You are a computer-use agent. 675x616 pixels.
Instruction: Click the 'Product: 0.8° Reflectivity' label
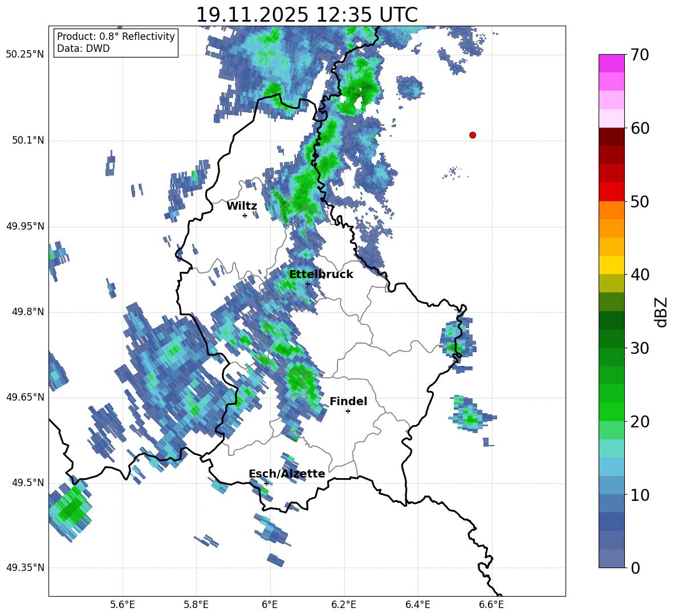pos(116,36)
